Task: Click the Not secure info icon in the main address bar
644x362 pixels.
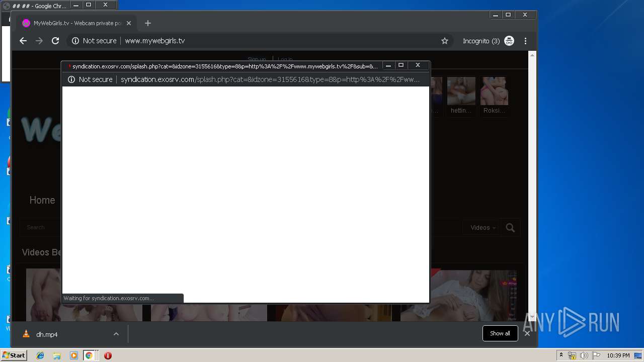Action: (75, 41)
